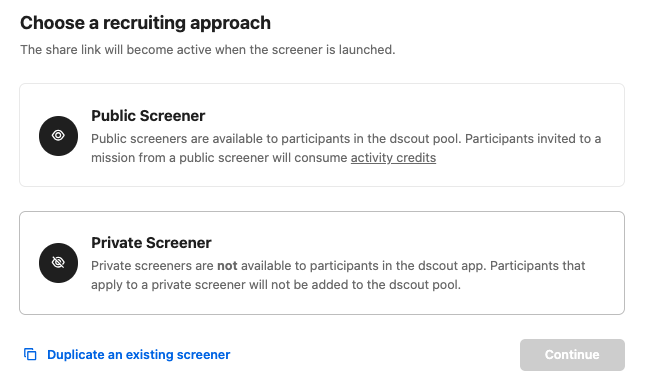Click the eye icon for Public Screener

pyautogui.click(x=58, y=136)
